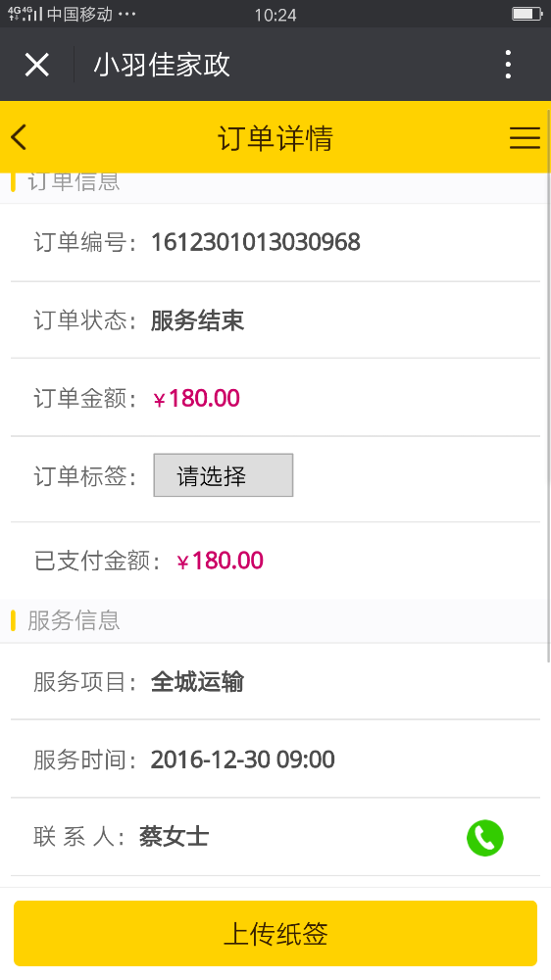The height and width of the screenshot is (980, 551).
Task: Tap the battery icon in status bar
Action: click(526, 14)
